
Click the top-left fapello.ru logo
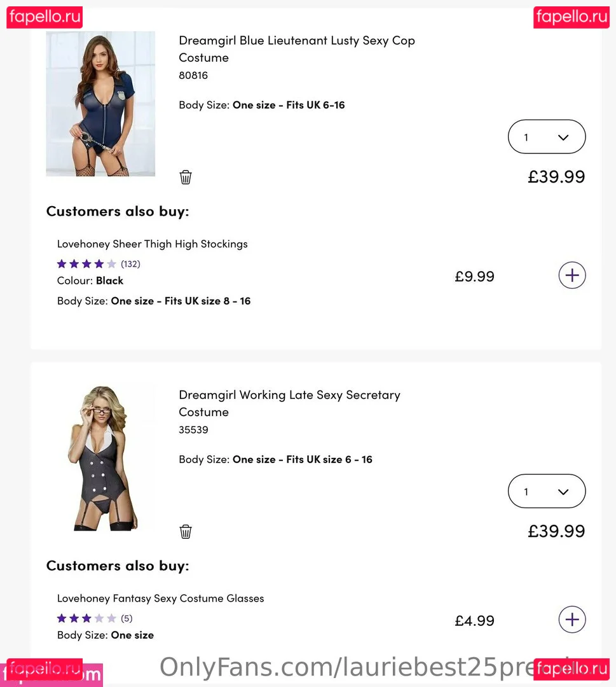coord(44,17)
